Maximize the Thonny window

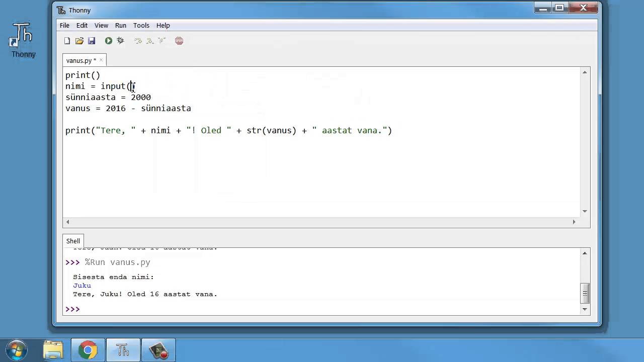(x=559, y=8)
